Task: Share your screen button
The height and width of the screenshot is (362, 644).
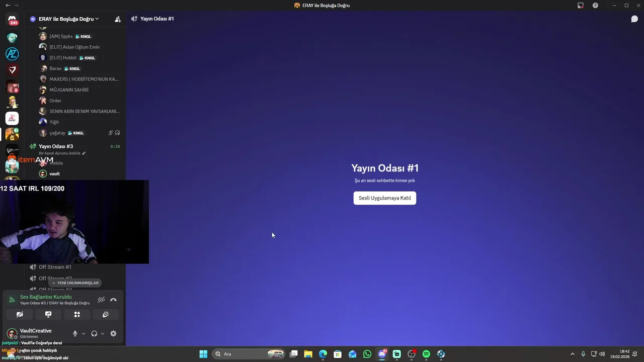Action: click(48, 314)
